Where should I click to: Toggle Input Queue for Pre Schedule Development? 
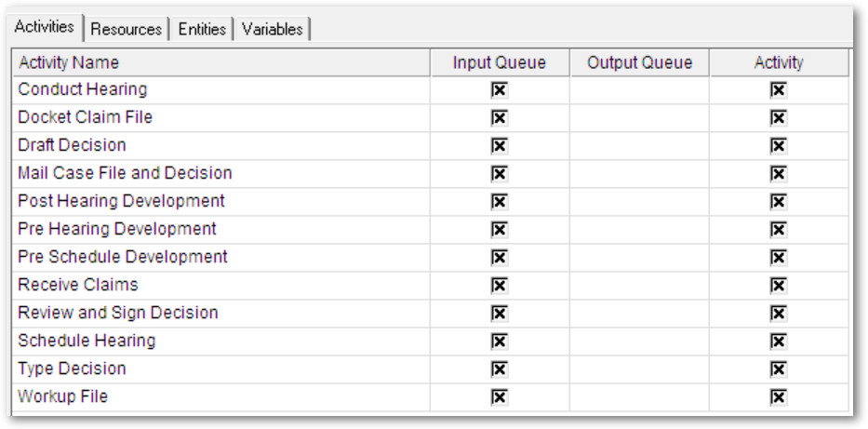point(500,258)
